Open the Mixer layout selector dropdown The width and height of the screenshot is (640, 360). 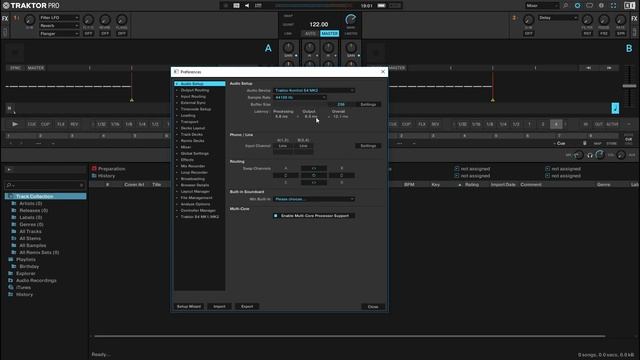[542, 6]
